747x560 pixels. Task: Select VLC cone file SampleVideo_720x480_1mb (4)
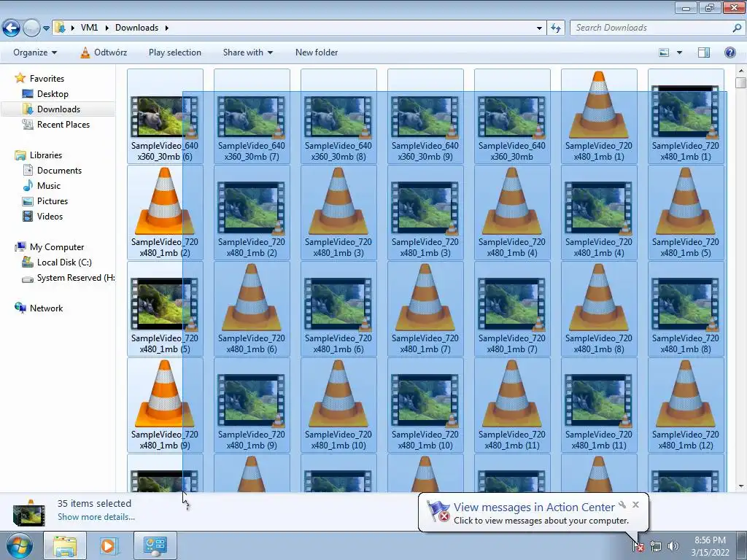pyautogui.click(x=511, y=212)
